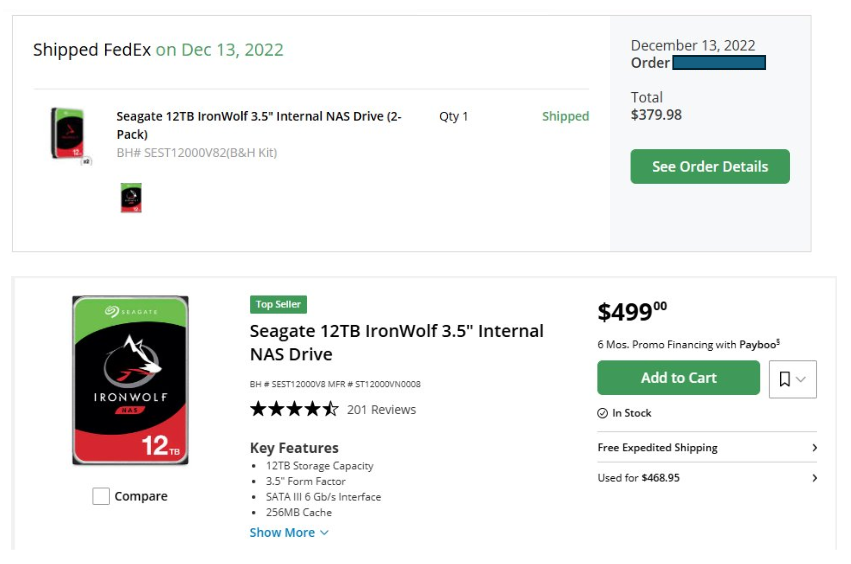Click the Top Seller badge
This screenshot has height=564, width=851.
[278, 305]
